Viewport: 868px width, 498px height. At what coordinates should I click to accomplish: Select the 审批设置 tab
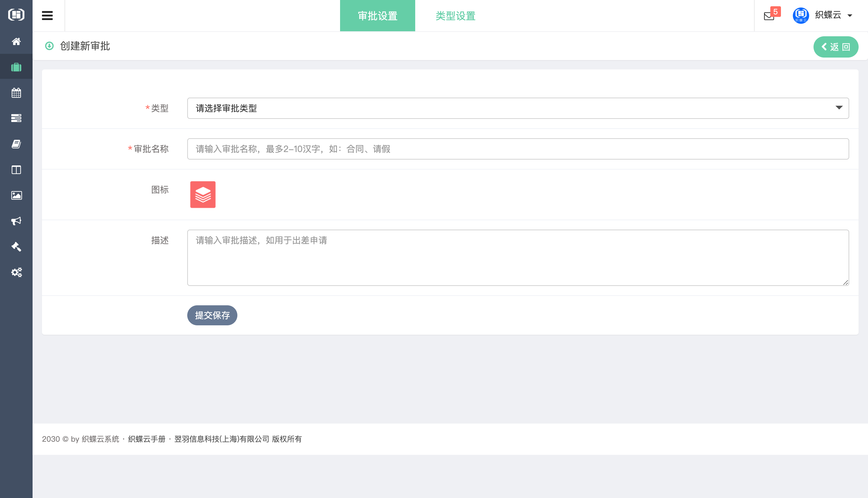point(377,16)
